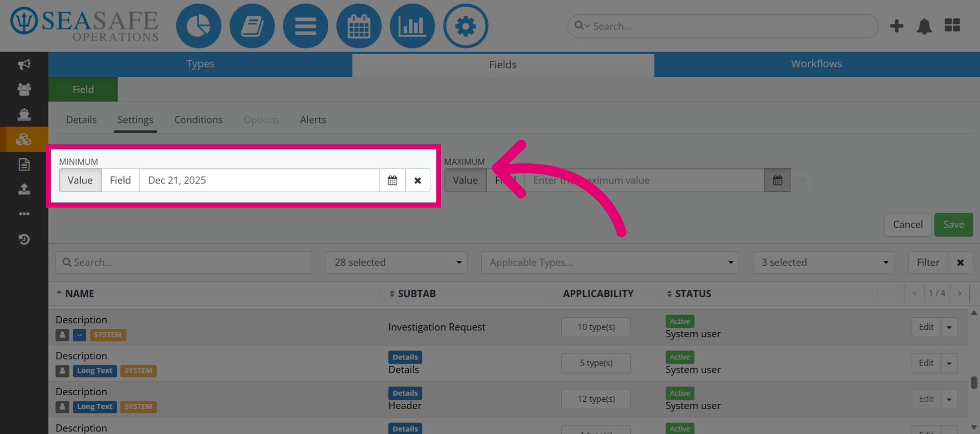
Task: Go to next page of fields list
Action: click(x=960, y=293)
